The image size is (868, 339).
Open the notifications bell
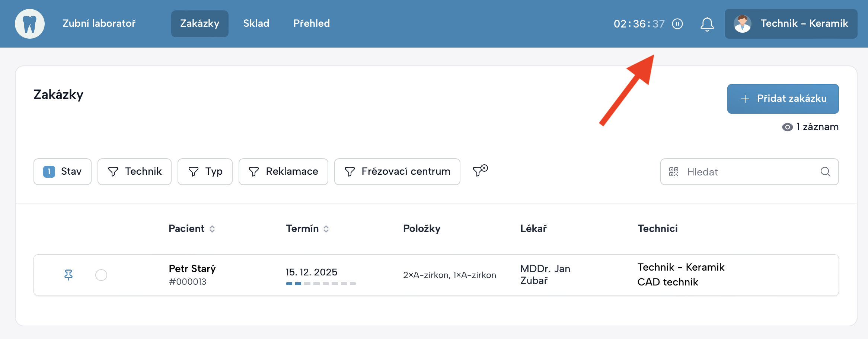pos(707,25)
